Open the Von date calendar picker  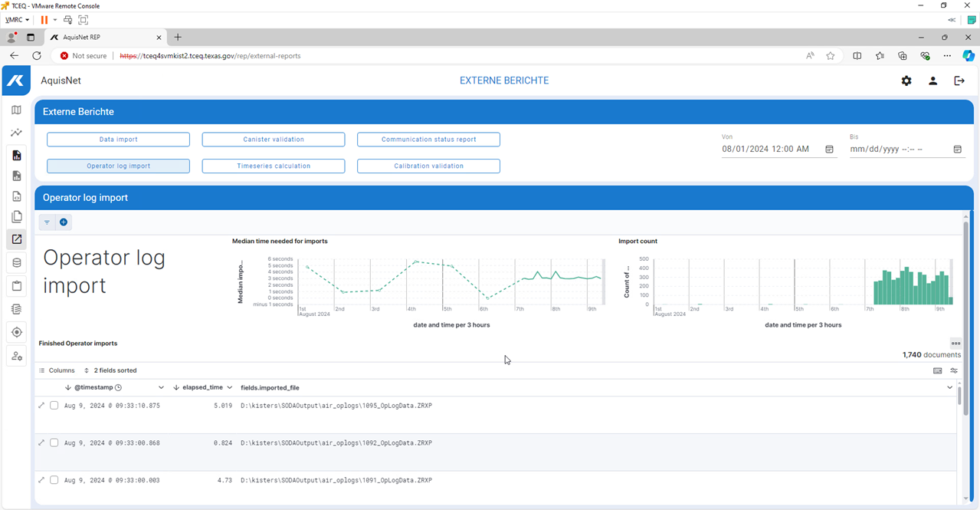click(x=829, y=150)
